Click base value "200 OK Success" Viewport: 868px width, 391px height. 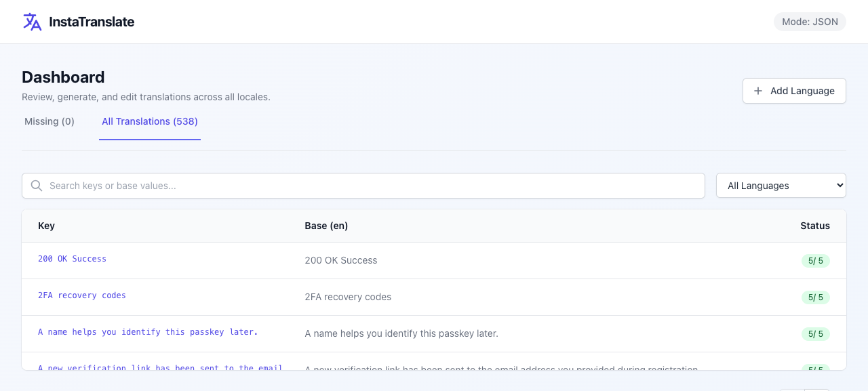coord(341,260)
